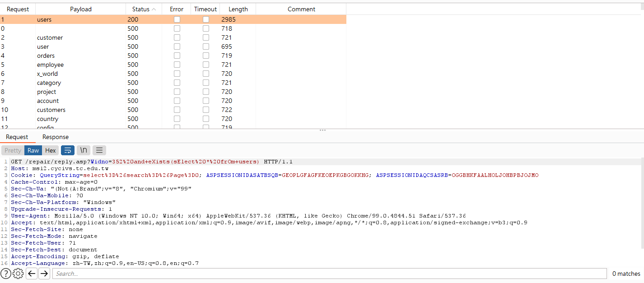The image size is (644, 283).
Task: Click the request editor vertical scrollbar
Action: pos(642,203)
